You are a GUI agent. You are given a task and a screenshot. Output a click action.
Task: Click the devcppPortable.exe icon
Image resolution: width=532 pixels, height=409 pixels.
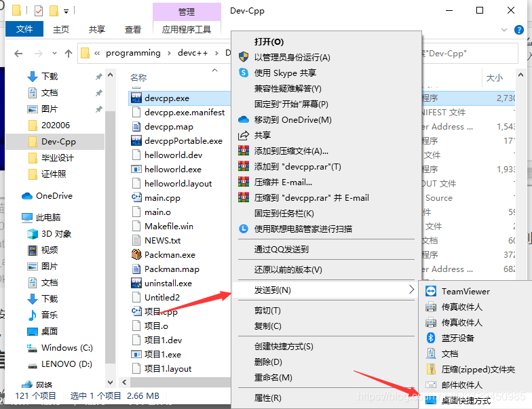pyautogui.click(x=136, y=140)
